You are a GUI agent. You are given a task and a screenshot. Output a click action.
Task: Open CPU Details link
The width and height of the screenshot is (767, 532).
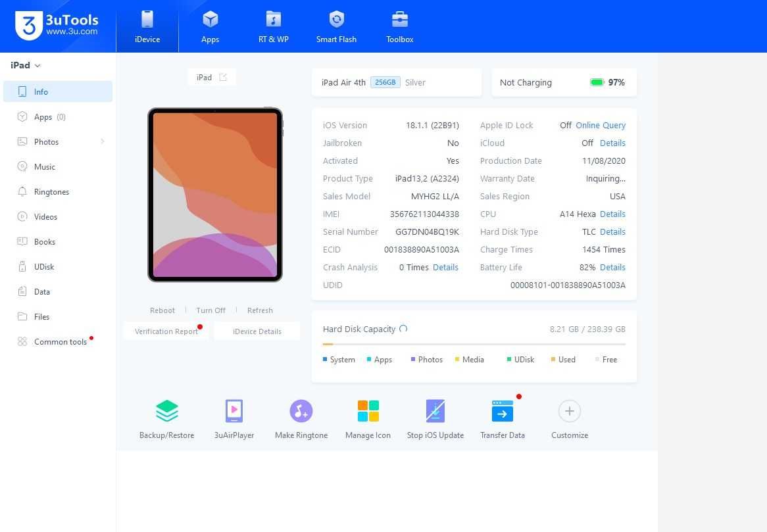point(613,214)
